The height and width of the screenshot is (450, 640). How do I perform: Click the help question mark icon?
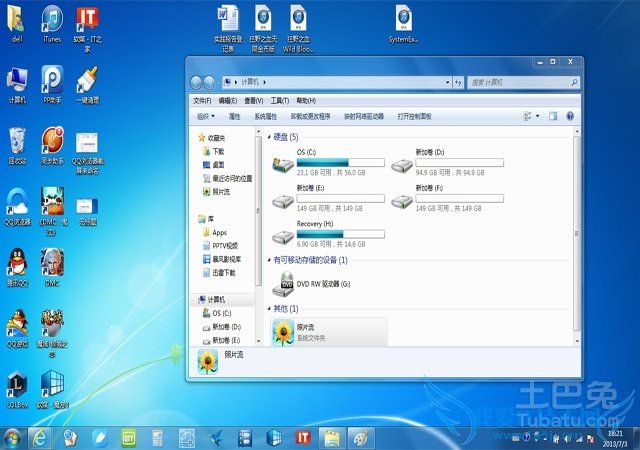point(569,116)
